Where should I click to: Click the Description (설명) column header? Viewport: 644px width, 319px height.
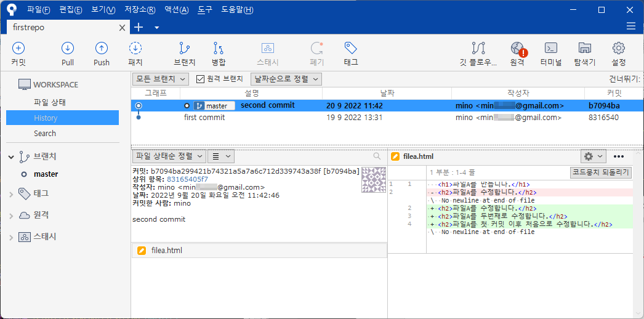point(251,93)
